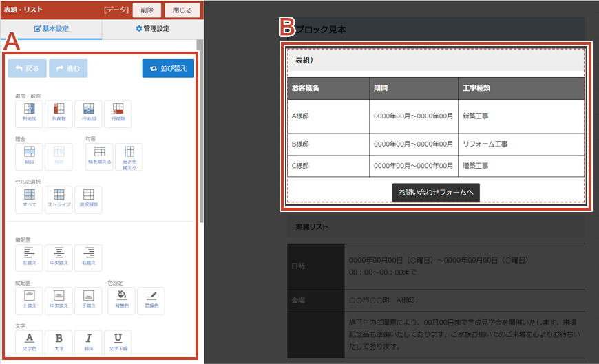Image resolution: width=599 pixels, height=364 pixels.
Task: Toggle 文字下線 underline formatting
Action: 118,342
